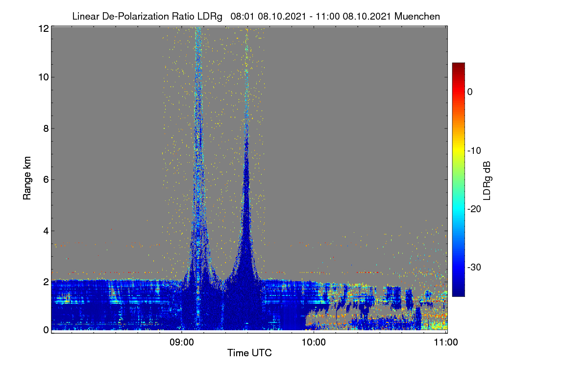Image resolution: width=588 pixels, height=392 pixels.
Task: Click the Range km axis title
Action: pos(27,178)
